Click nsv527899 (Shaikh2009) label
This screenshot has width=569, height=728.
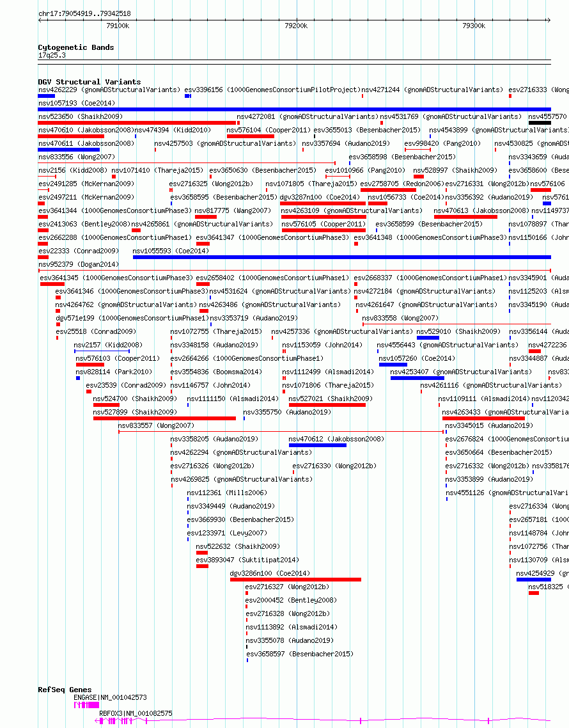pyautogui.click(x=135, y=413)
